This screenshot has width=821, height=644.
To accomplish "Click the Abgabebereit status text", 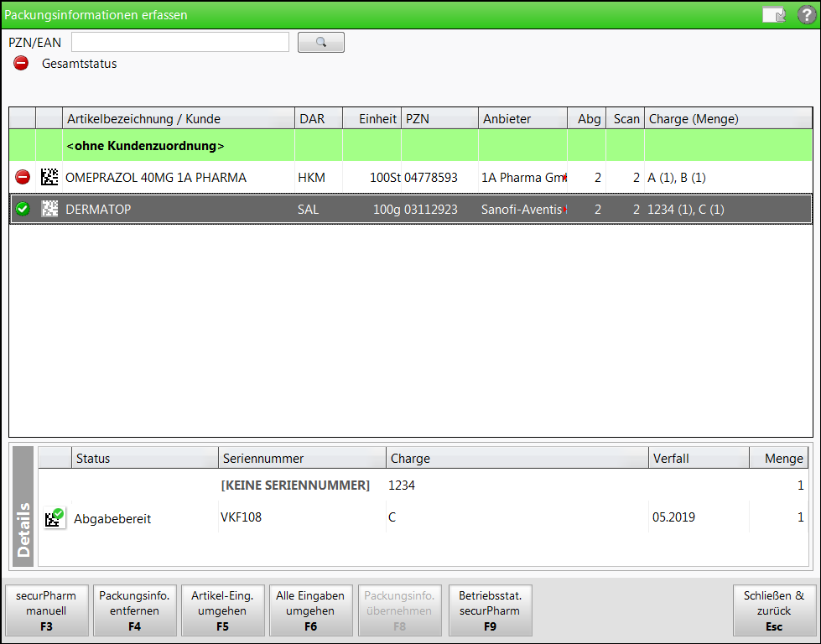I will pos(112,519).
